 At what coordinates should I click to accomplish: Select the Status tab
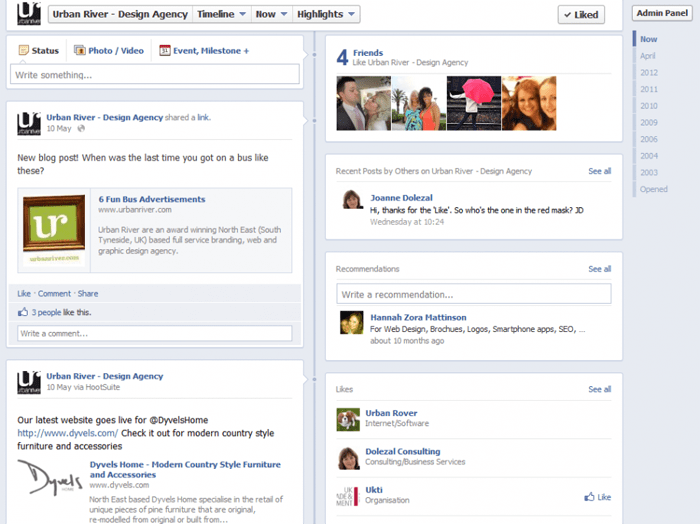[39, 50]
